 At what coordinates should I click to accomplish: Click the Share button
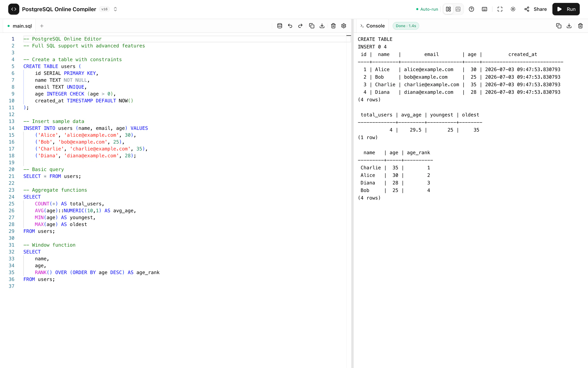coord(536,9)
